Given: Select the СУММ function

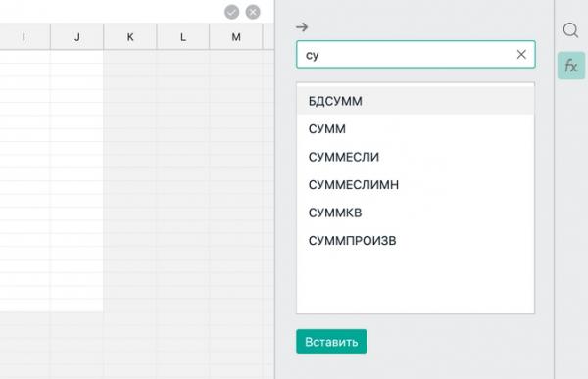Looking at the screenshot, I should (416, 128).
